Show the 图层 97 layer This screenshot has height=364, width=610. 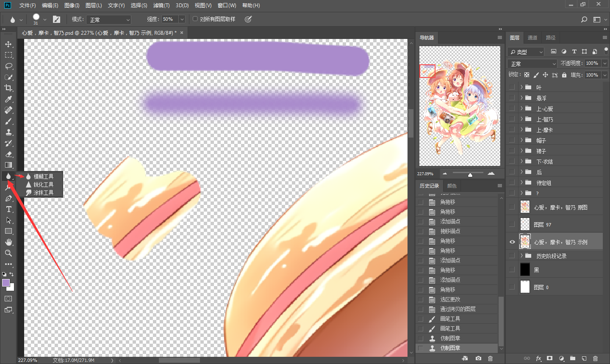coord(512,224)
